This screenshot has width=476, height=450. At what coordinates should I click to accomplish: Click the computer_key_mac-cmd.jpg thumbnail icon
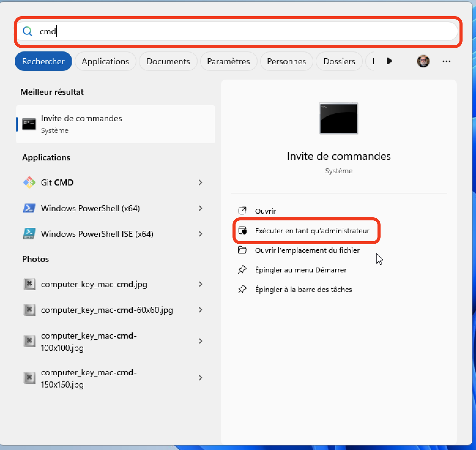[29, 284]
